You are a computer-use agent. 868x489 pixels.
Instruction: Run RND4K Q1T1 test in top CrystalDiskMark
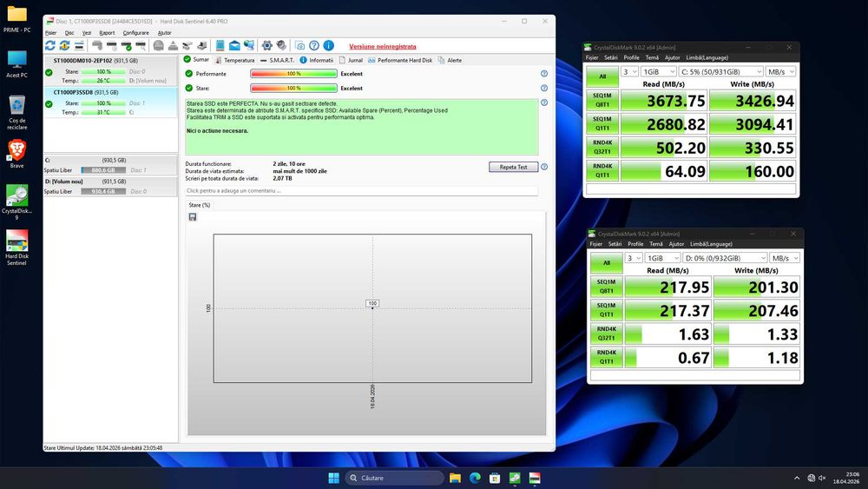point(602,170)
